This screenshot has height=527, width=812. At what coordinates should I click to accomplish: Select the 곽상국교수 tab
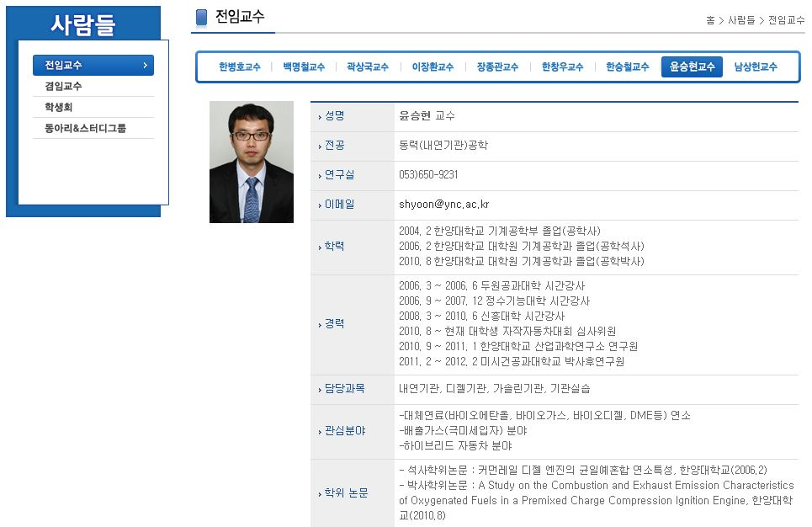pyautogui.click(x=368, y=67)
